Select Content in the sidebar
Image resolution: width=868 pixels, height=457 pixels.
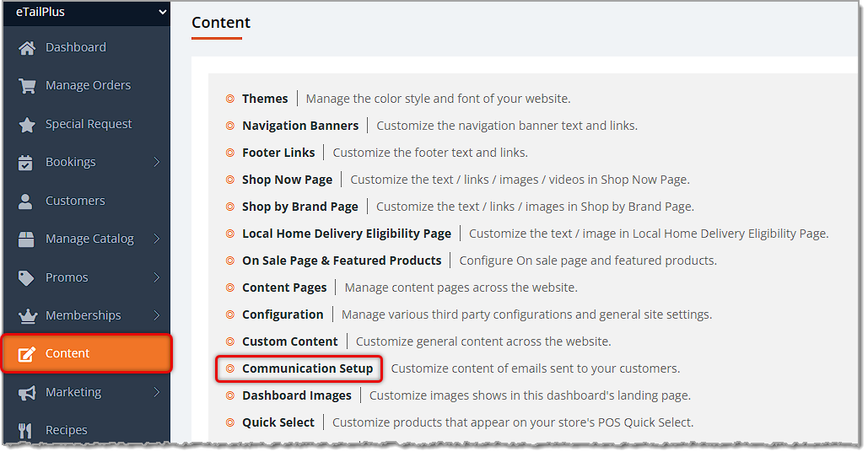[86, 354]
